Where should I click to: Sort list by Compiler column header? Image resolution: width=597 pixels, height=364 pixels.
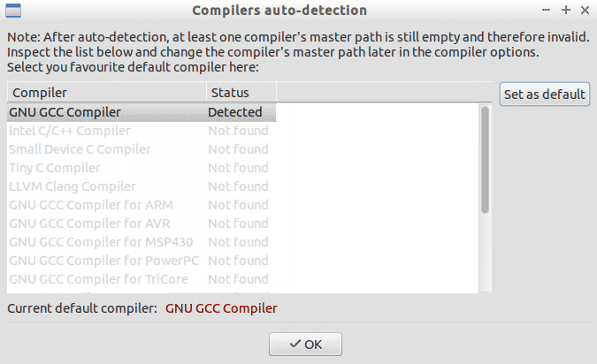pyautogui.click(x=106, y=93)
